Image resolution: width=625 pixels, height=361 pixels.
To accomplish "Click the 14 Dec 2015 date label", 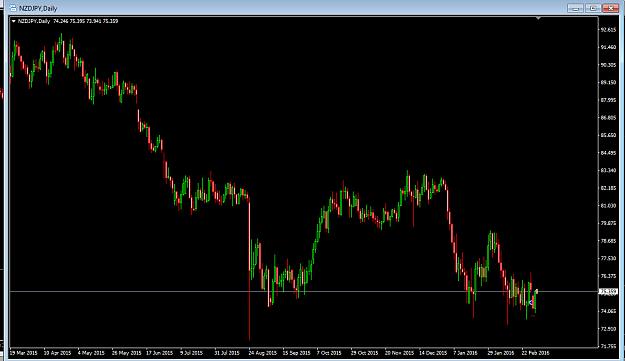I will click(433, 353).
